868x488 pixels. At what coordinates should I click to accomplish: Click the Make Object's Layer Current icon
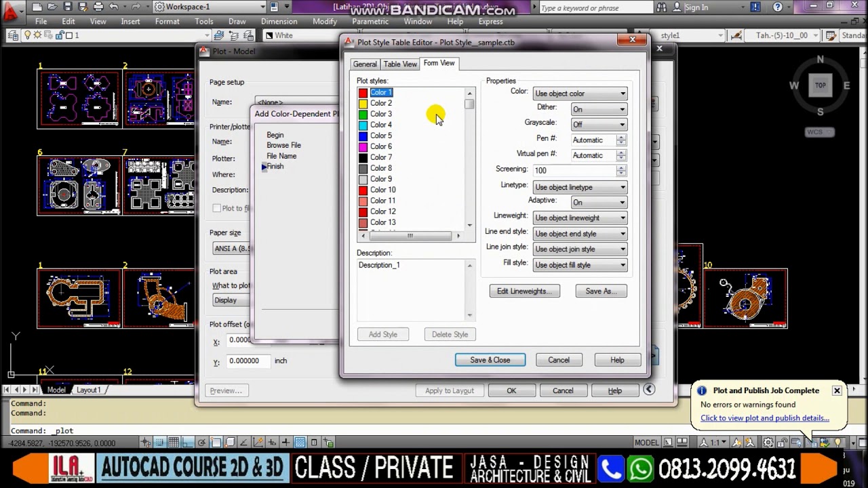click(x=219, y=35)
